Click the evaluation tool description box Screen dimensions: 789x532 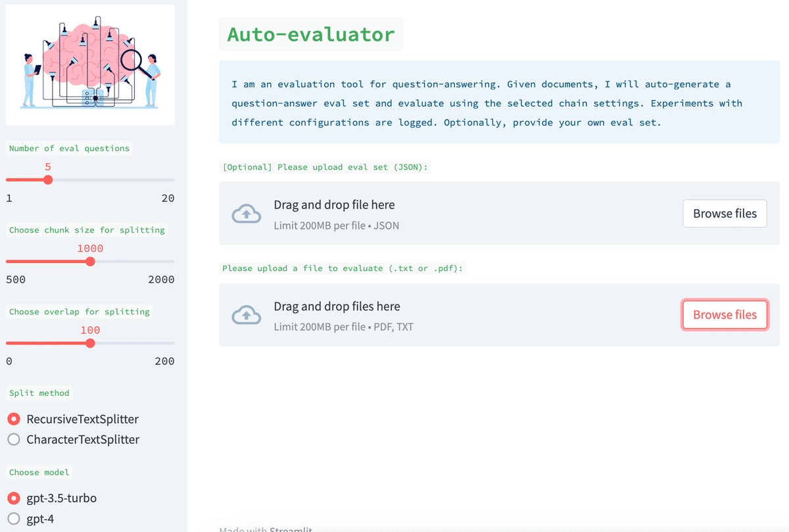(500, 103)
